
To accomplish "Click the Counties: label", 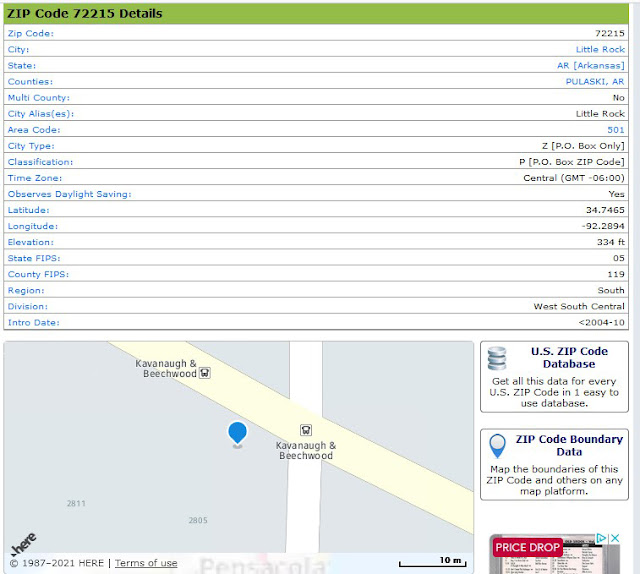I will click(30, 82).
